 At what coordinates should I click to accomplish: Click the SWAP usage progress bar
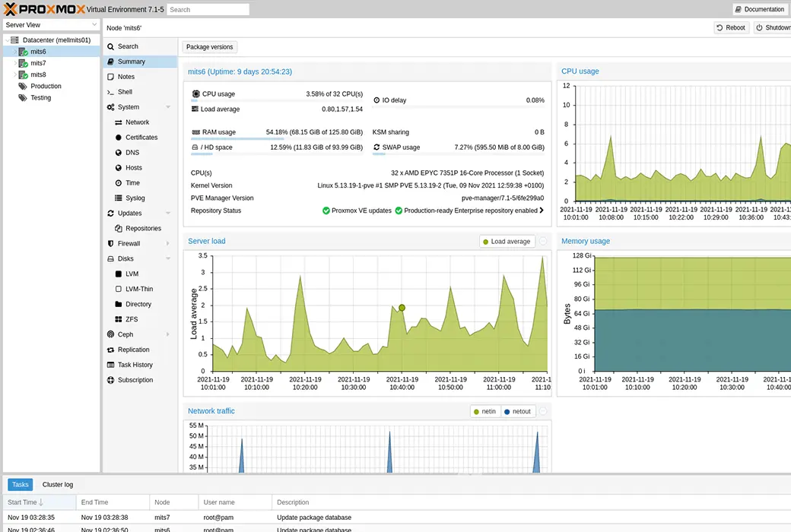[x=459, y=154]
